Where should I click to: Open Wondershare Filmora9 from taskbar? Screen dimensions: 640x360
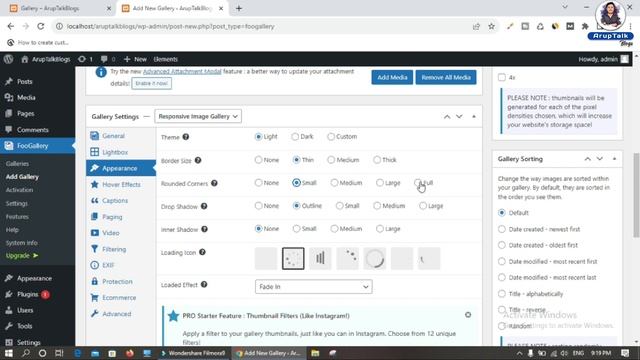pyautogui.click(x=193, y=353)
